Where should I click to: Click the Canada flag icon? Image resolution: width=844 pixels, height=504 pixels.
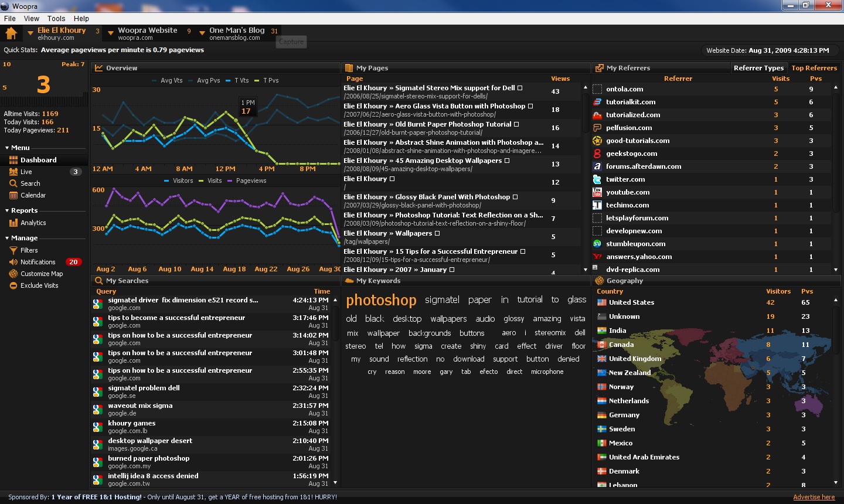pyautogui.click(x=601, y=345)
